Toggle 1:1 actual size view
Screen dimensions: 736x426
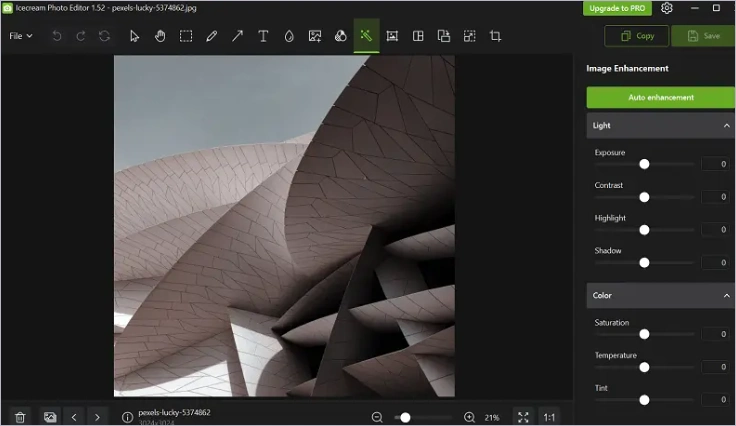[x=549, y=416]
